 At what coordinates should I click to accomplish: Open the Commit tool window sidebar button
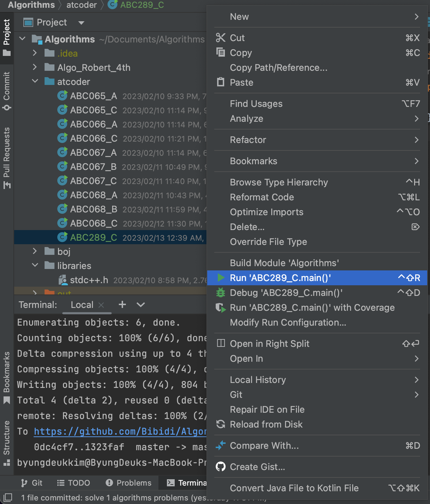(7, 91)
